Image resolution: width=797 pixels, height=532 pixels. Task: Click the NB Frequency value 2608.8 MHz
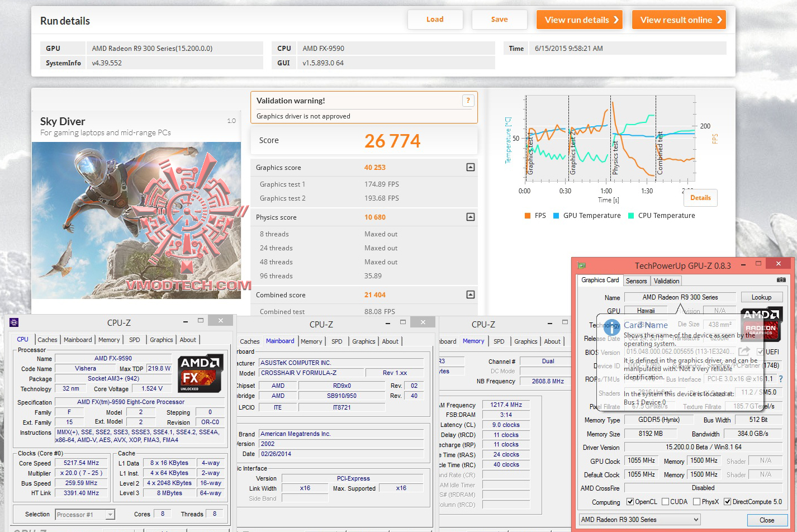548,381
